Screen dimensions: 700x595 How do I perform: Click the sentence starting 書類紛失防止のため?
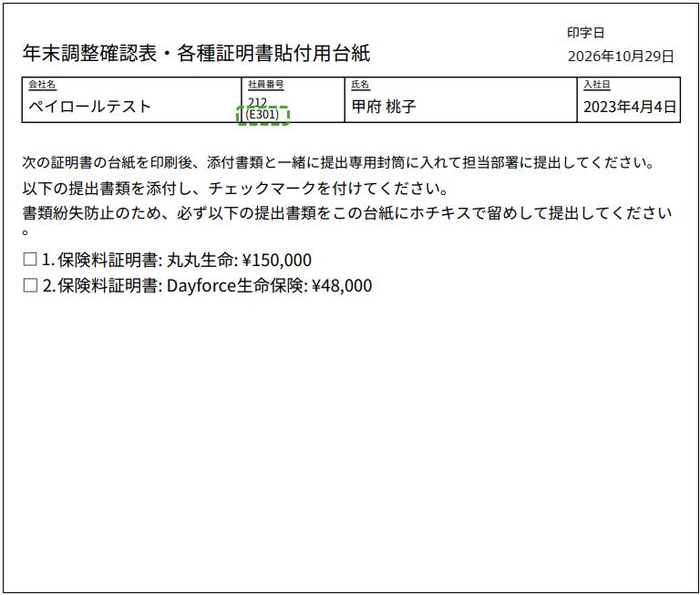[347, 218]
